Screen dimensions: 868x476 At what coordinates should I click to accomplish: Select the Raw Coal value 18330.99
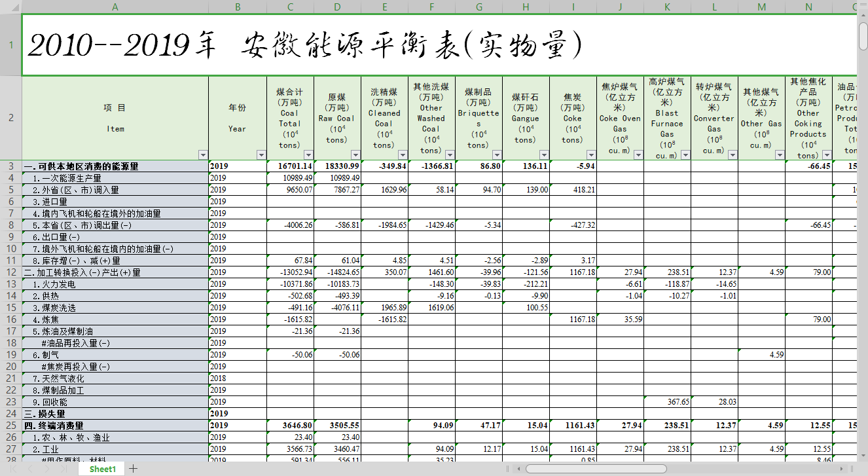338,166
